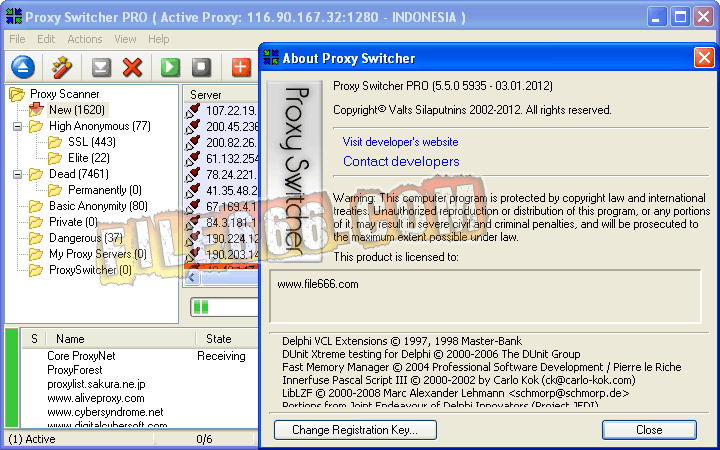720x450 pixels.
Task: Select the New (1620) folder
Action: pyautogui.click(x=77, y=110)
